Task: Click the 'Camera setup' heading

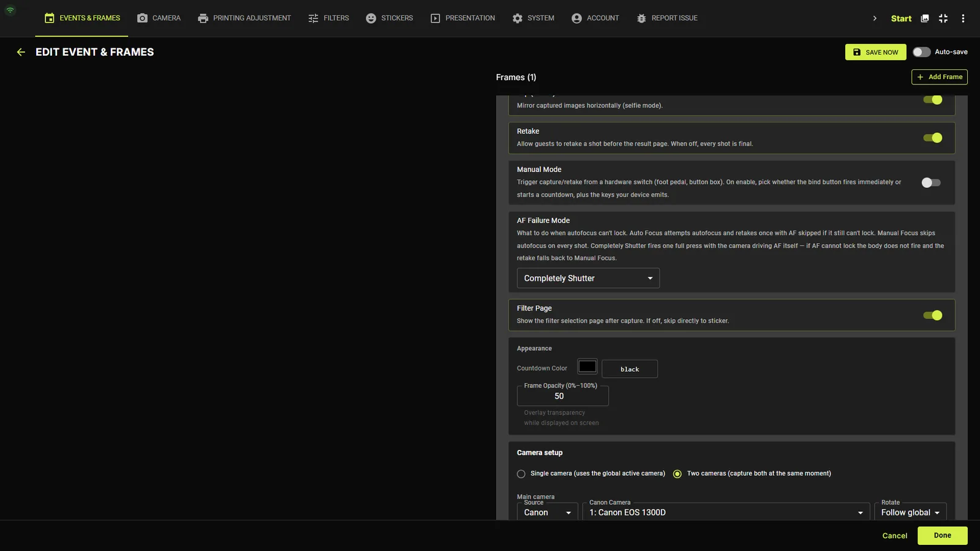Action: coord(540,453)
